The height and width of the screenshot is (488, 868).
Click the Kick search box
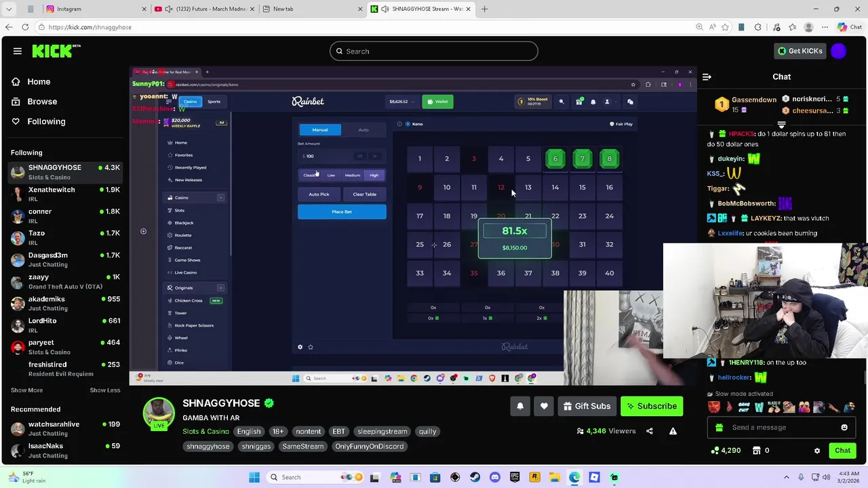434,51
